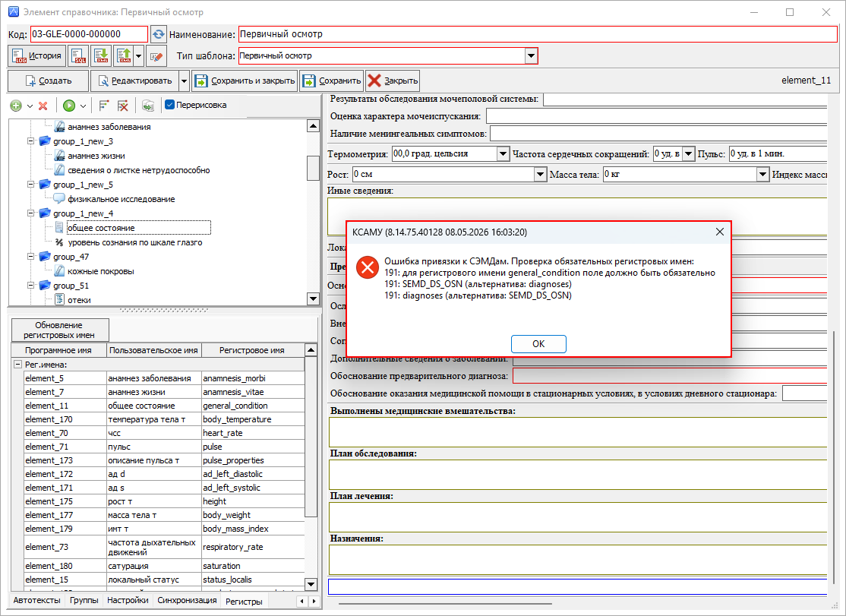Click the tree filter icon

click(x=103, y=106)
